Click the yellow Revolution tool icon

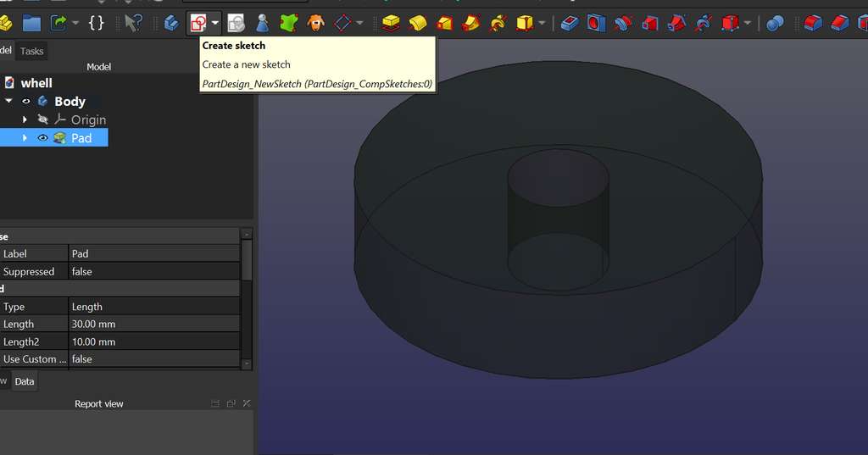(x=418, y=23)
